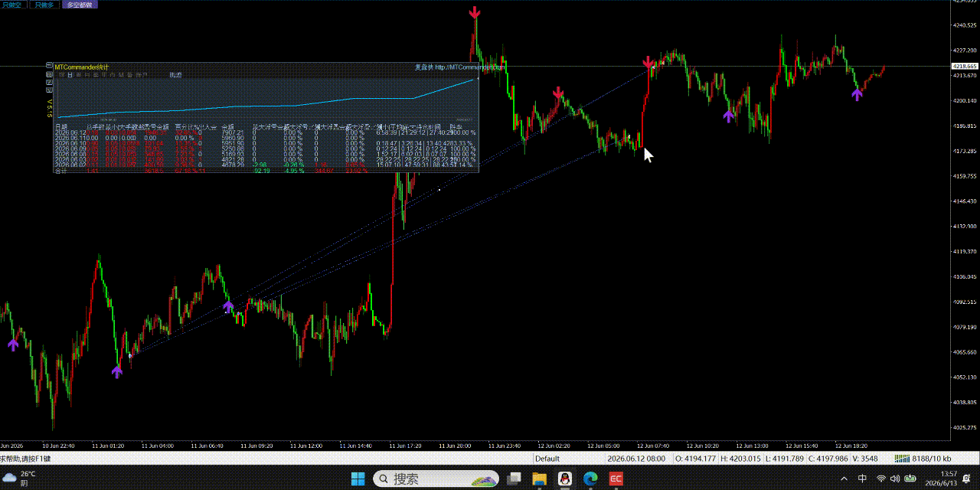Image resolution: width=980 pixels, height=490 pixels.
Task: Select the red sell arrow next to the 4213 price line
Action: (x=648, y=63)
